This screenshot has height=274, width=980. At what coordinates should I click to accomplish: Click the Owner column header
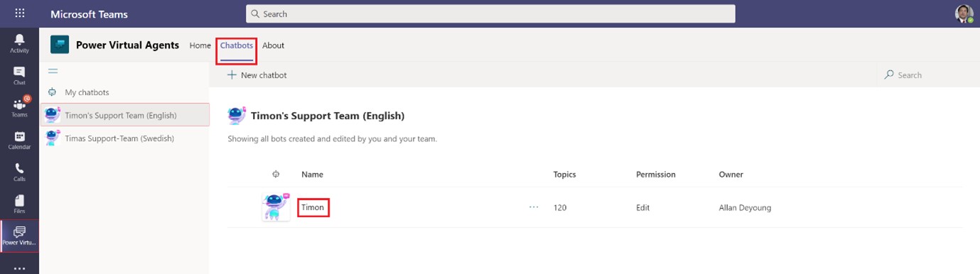point(731,175)
